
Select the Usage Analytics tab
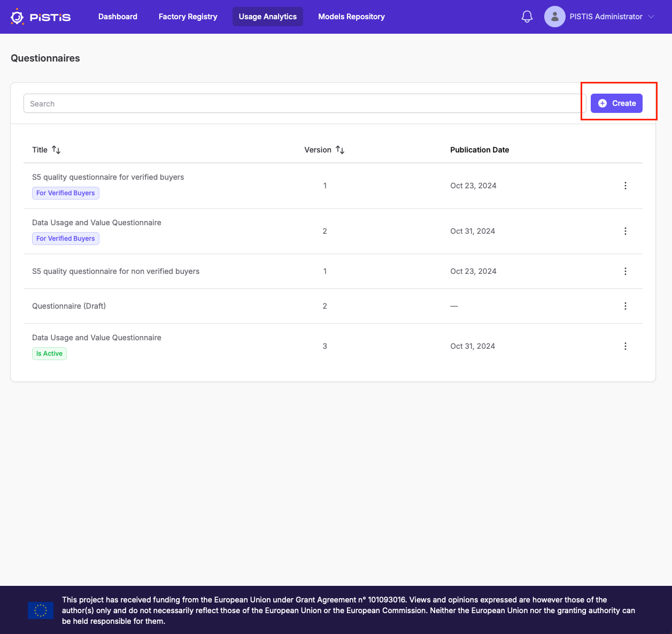pyautogui.click(x=268, y=17)
